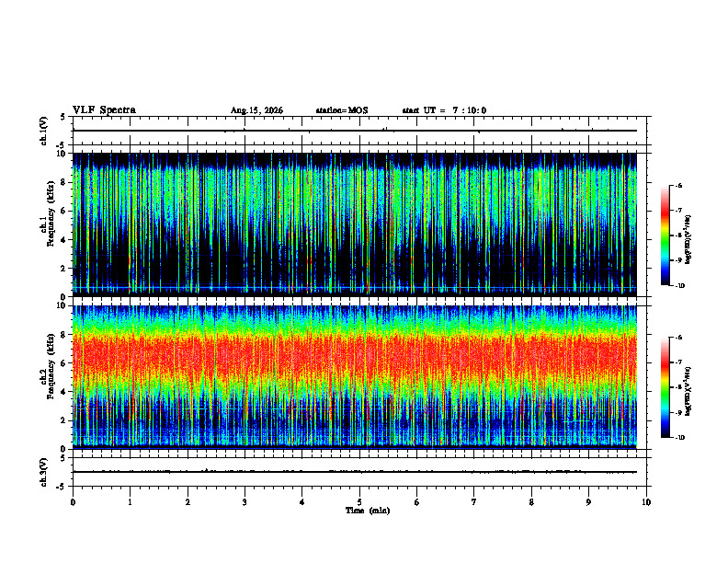Click the "9" tick label on time axis
The width and height of the screenshot is (728, 563).
588,502
